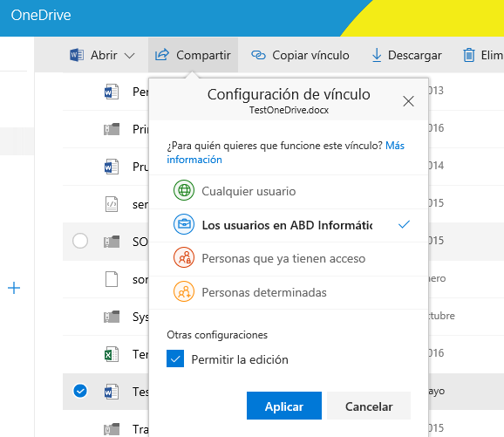Open the folder icon in Pri row
504x437 pixels.
click(112, 129)
